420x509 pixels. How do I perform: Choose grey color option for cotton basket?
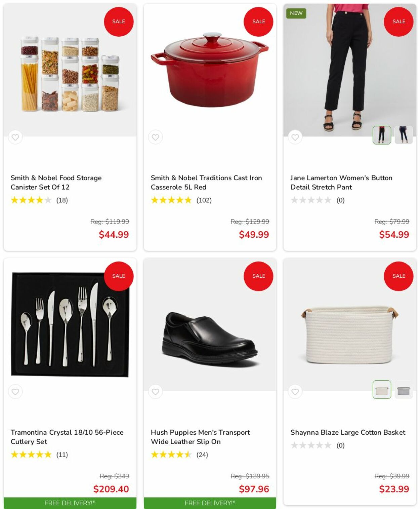tap(403, 390)
